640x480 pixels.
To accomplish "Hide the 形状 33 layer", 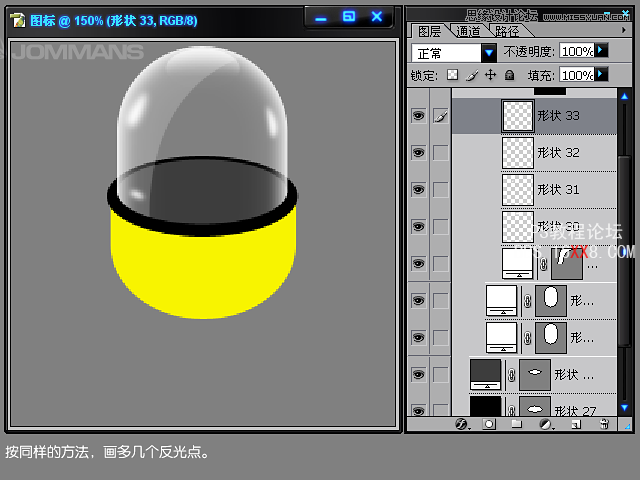I will [418, 116].
